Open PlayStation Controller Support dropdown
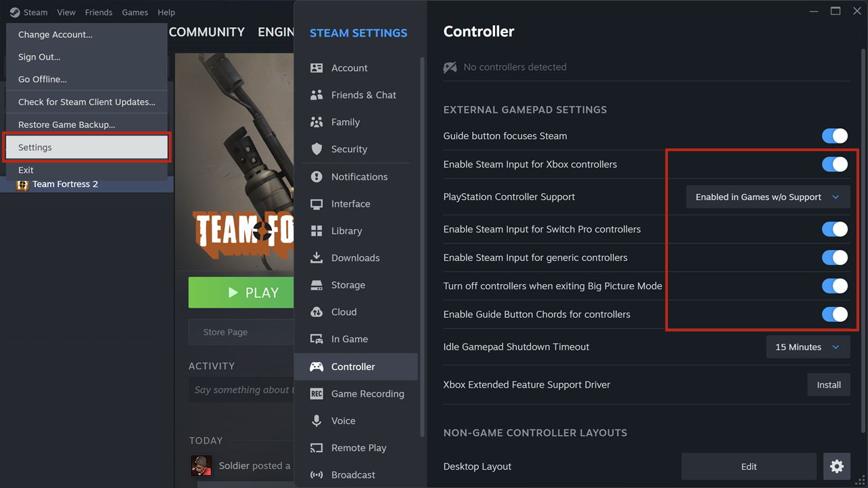 (x=768, y=197)
